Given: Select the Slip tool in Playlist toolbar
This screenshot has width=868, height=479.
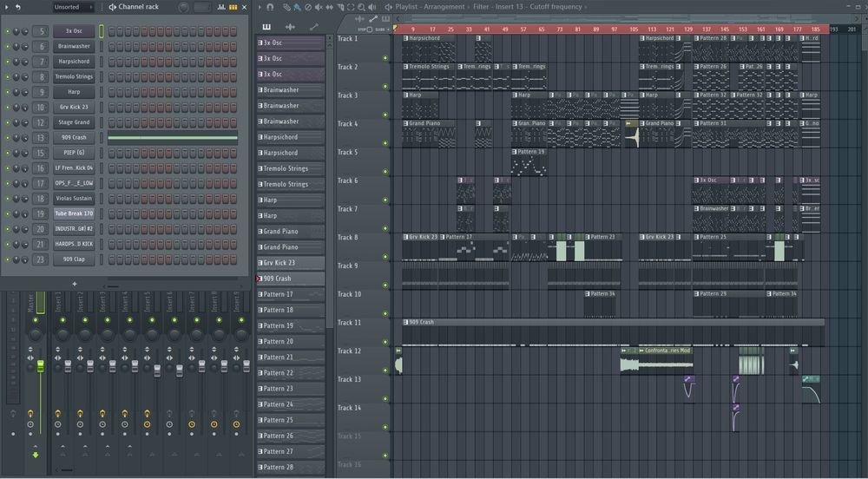Looking at the screenshot, I should coord(330,7).
